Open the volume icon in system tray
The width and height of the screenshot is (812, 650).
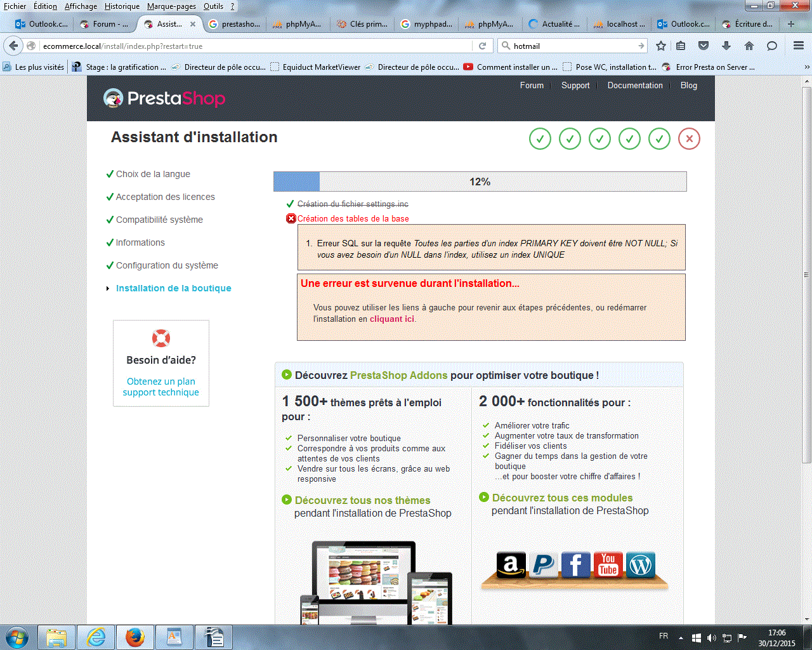click(711, 637)
